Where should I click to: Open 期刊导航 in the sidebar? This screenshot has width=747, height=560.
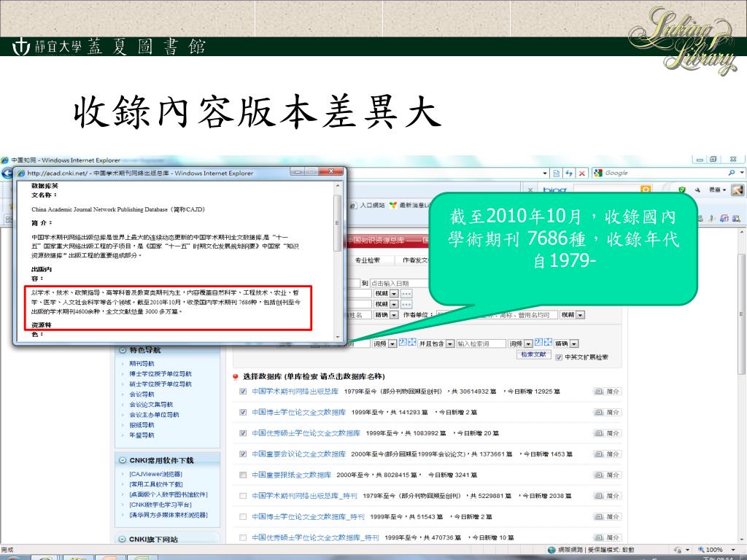point(142,364)
